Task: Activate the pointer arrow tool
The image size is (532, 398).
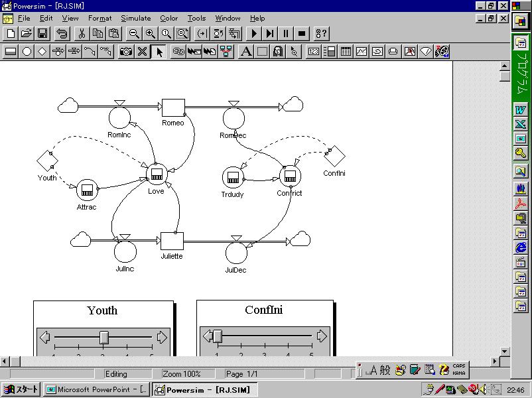Action: [x=159, y=52]
